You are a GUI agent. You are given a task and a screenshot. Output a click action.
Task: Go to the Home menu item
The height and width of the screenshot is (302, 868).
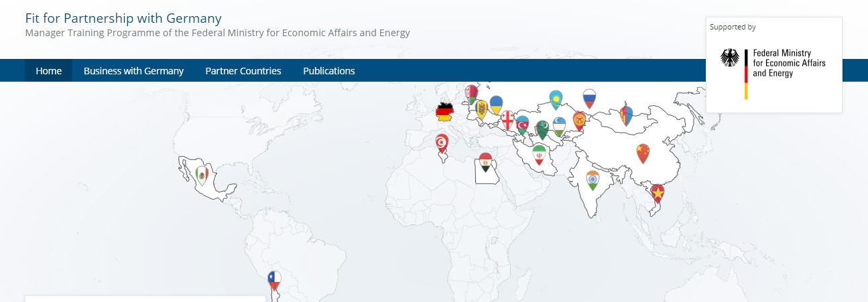[49, 70]
